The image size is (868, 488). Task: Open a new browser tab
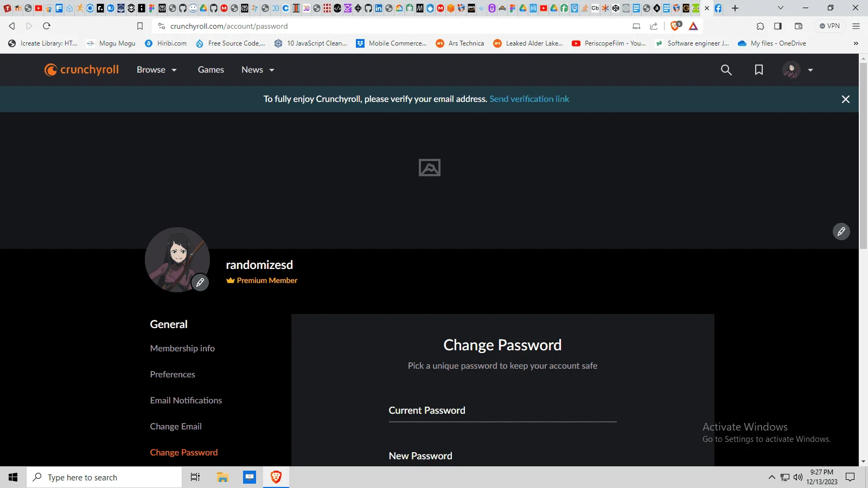[735, 8]
